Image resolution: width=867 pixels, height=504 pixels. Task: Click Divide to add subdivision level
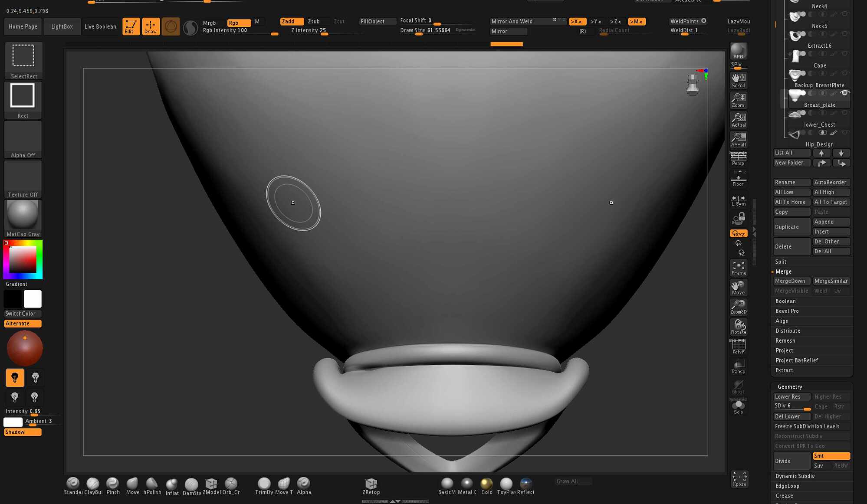click(x=791, y=461)
